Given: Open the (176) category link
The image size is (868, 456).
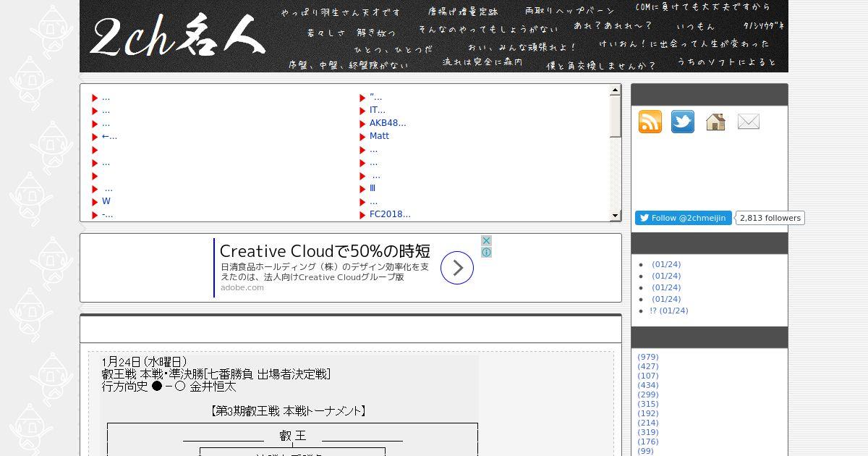Looking at the screenshot, I should [x=648, y=442].
